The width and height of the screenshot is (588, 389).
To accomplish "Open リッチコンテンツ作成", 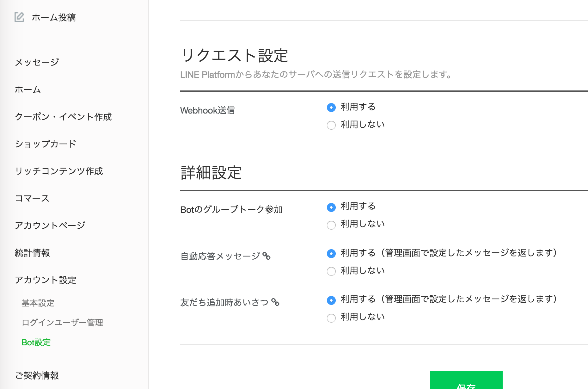I will pos(59,171).
